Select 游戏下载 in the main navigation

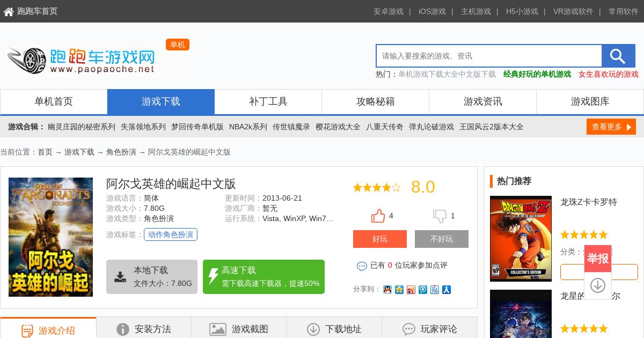(x=161, y=101)
